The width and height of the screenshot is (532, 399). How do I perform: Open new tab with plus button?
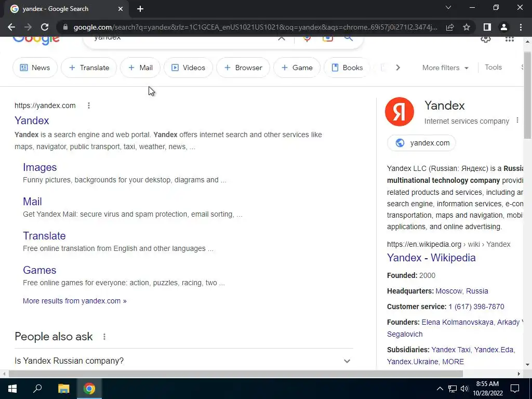coord(140,9)
